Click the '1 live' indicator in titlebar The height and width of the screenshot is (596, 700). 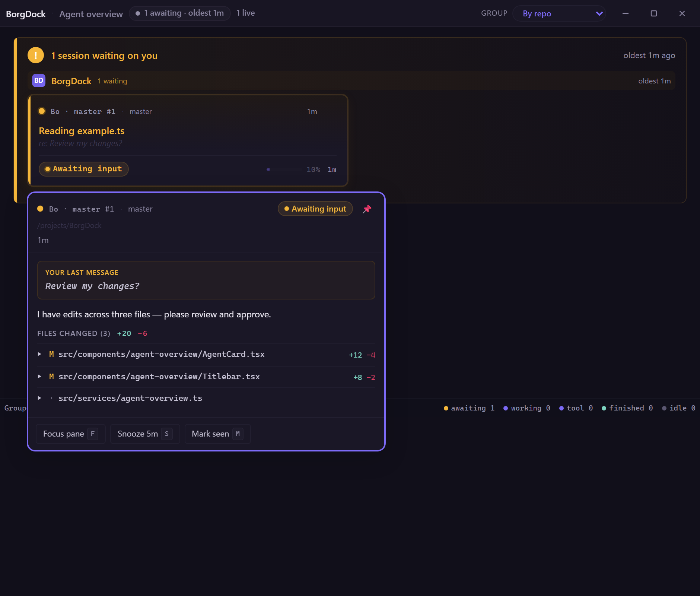tap(246, 13)
